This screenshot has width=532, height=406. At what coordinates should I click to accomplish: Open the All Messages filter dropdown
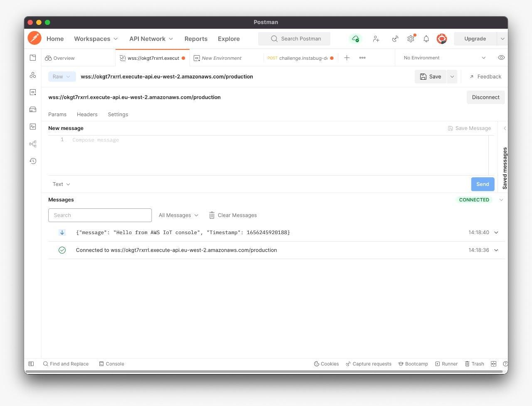[x=179, y=215]
